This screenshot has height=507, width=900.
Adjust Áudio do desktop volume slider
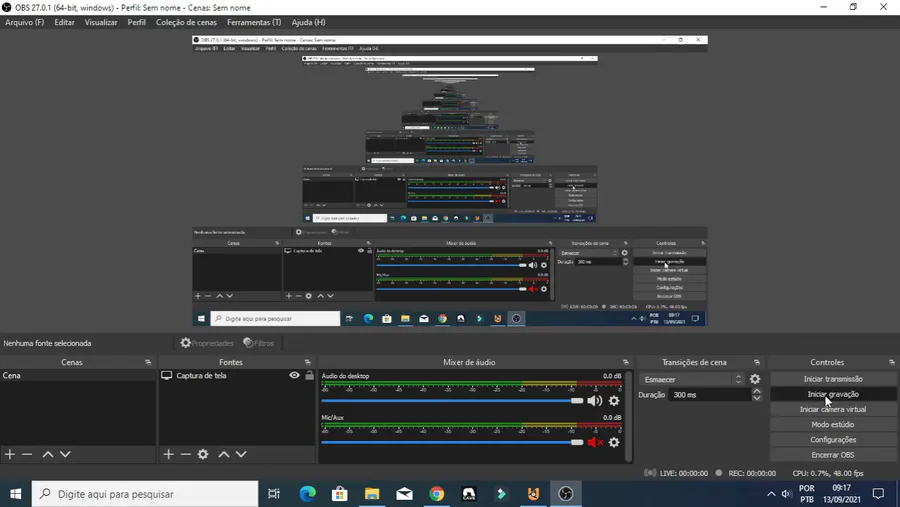point(452,401)
